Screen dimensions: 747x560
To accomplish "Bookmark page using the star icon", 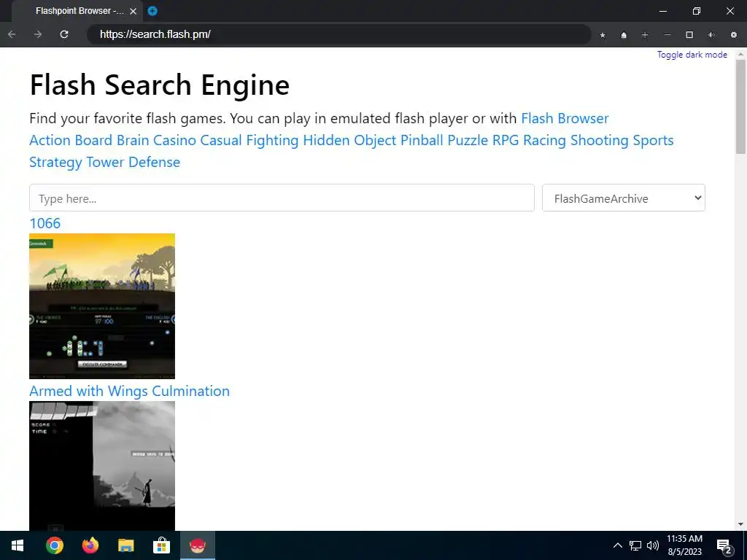I will click(603, 35).
